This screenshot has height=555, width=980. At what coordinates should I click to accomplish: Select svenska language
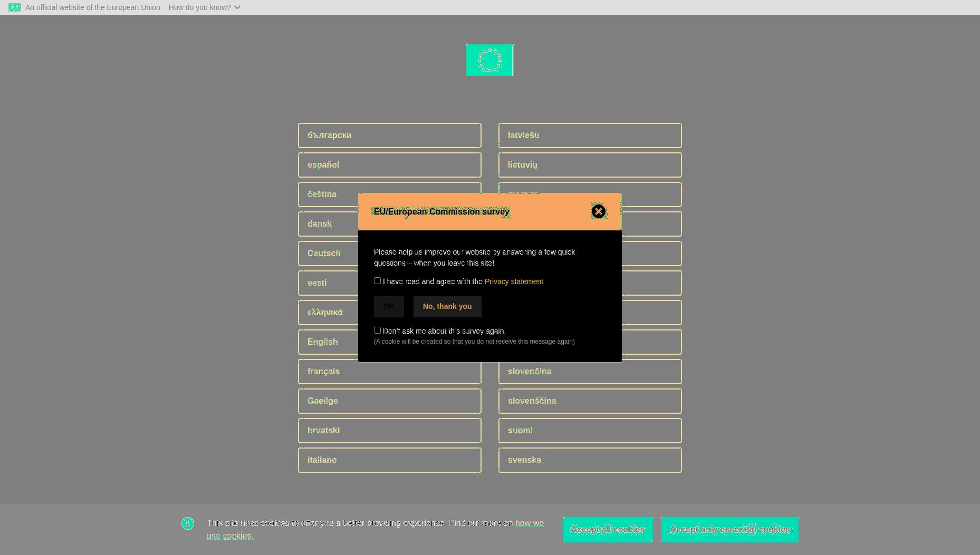(590, 460)
